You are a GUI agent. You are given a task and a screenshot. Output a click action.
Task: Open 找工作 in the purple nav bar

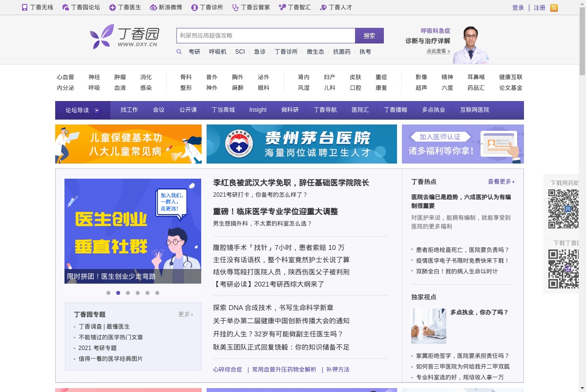(x=129, y=110)
